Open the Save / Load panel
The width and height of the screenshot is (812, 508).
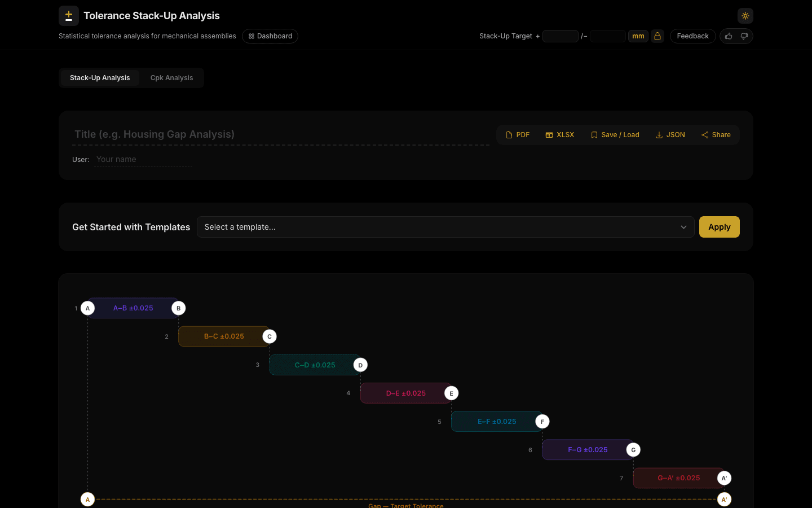[x=615, y=134]
